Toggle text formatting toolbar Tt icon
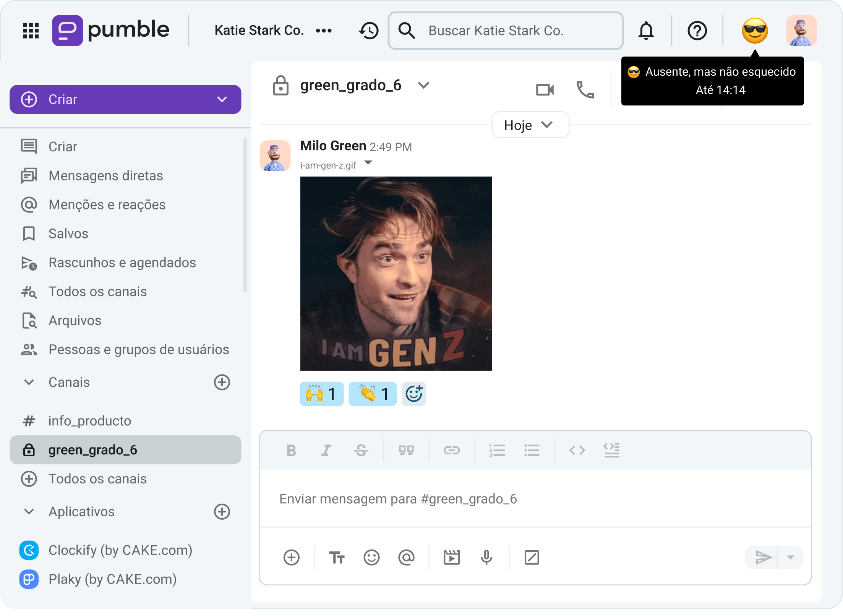 [x=337, y=558]
